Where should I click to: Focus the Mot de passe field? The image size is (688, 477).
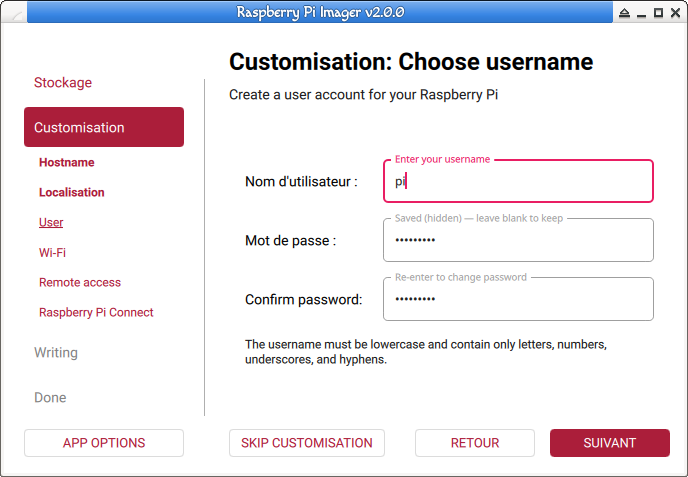click(x=518, y=240)
